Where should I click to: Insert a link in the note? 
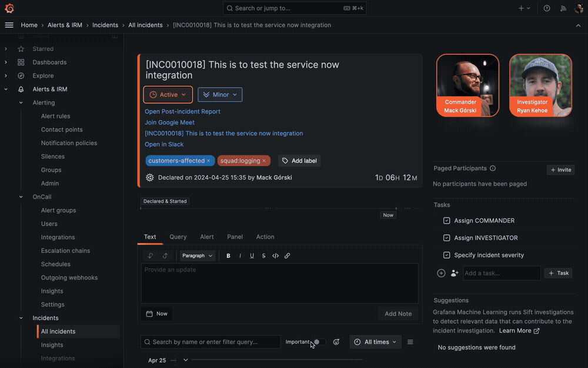coord(288,256)
